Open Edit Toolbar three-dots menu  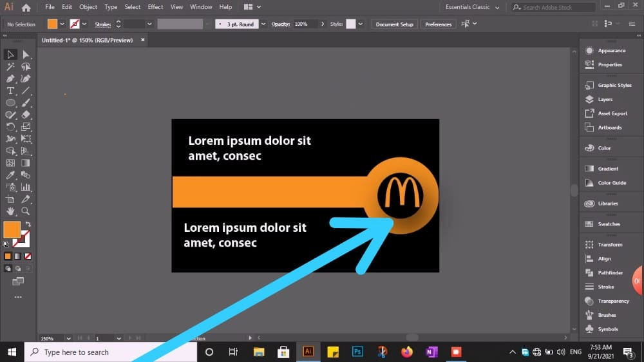tap(17, 297)
